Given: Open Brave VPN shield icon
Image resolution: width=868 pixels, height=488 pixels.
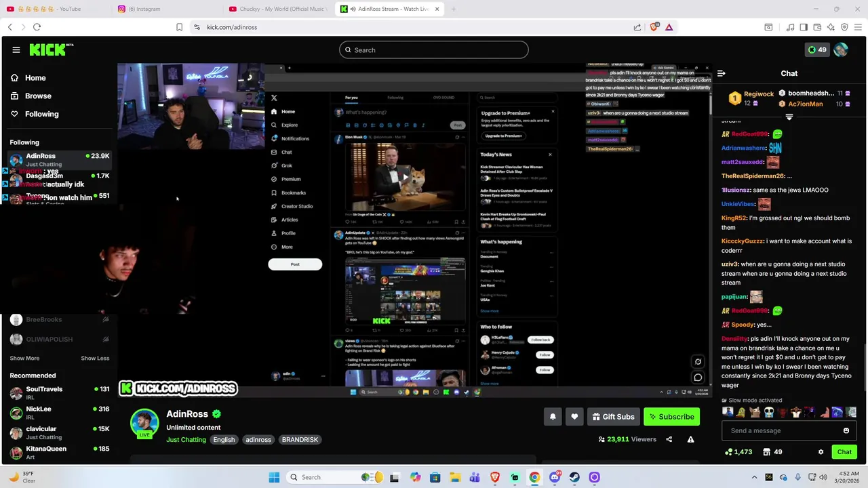Looking at the screenshot, I should pyautogui.click(x=844, y=27).
